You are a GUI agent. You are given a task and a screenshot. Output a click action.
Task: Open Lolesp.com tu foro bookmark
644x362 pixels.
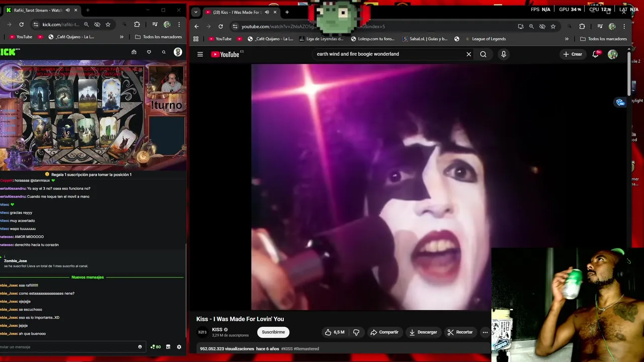pyautogui.click(x=372, y=39)
